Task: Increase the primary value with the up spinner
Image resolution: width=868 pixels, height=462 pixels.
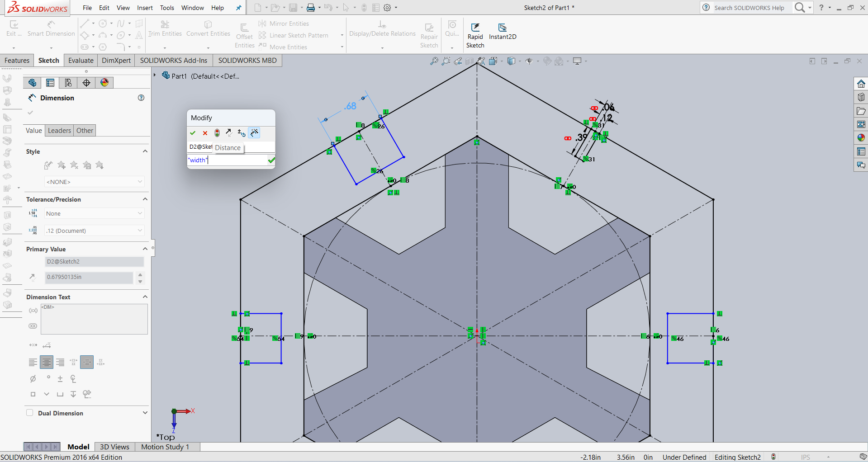Action: pyautogui.click(x=140, y=274)
